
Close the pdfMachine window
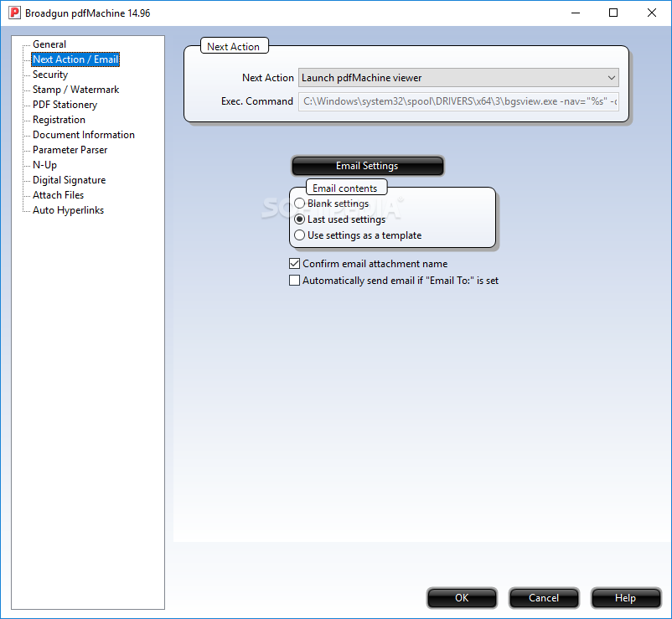tap(651, 13)
